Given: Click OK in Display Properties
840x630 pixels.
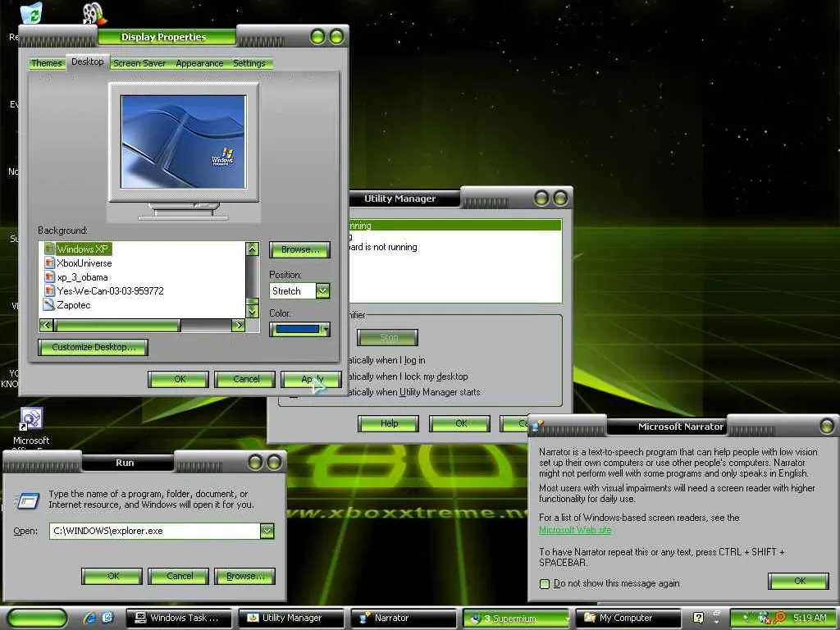Looking at the screenshot, I should coord(178,379).
